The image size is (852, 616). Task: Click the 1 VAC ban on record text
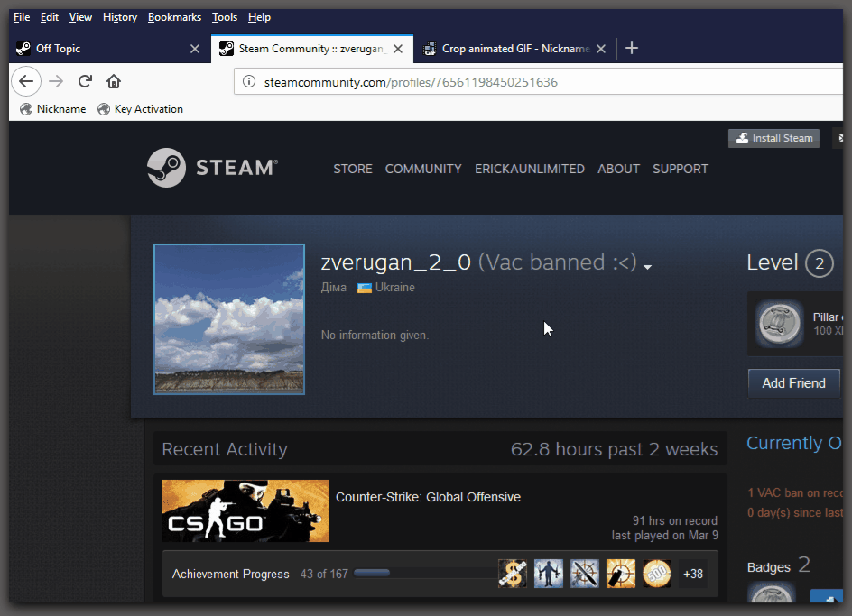(795, 492)
